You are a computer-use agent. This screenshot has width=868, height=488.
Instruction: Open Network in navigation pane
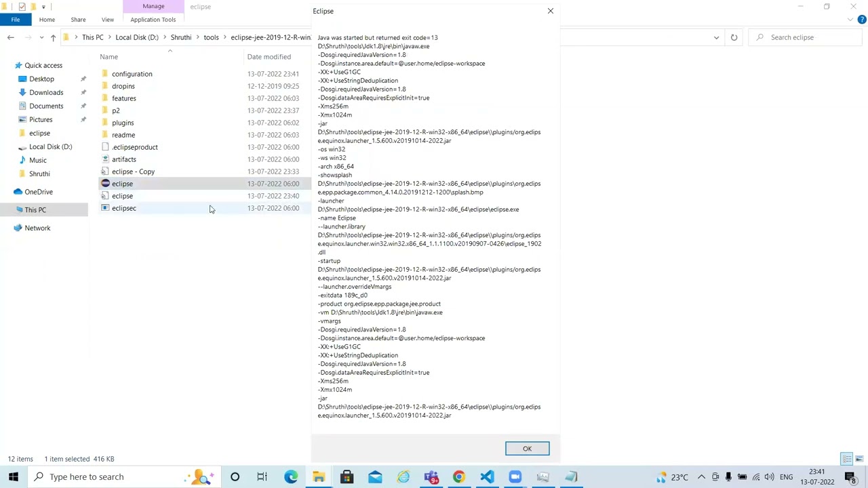pyautogui.click(x=37, y=228)
